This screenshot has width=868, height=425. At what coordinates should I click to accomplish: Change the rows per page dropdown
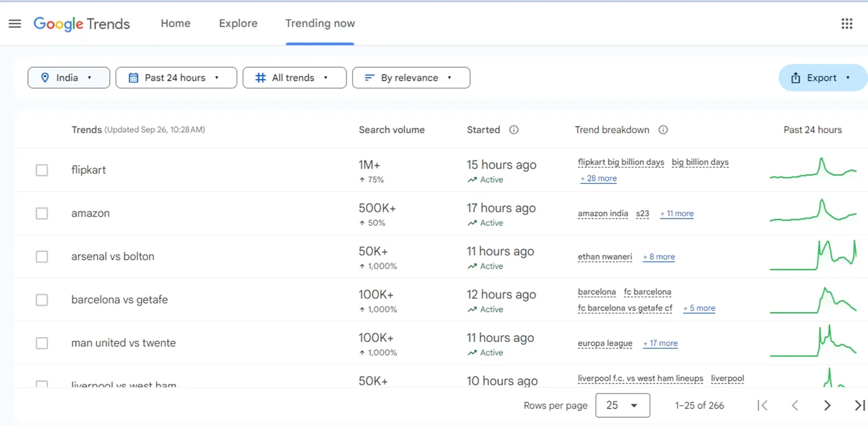coord(622,405)
